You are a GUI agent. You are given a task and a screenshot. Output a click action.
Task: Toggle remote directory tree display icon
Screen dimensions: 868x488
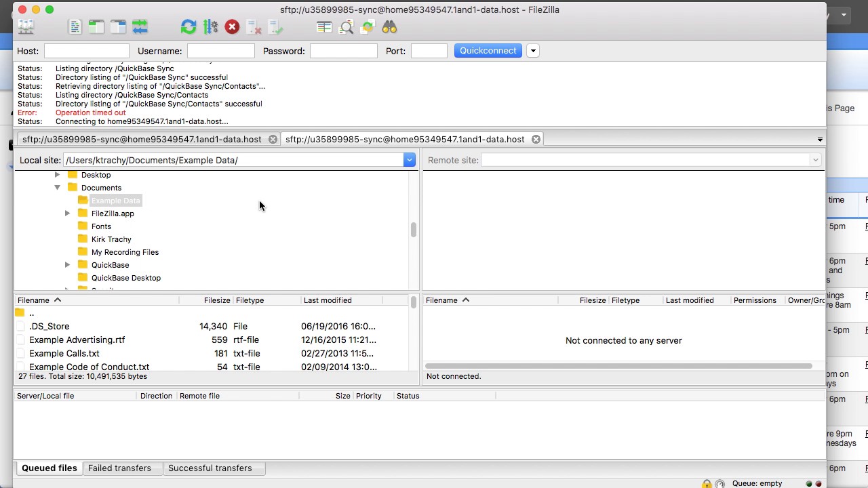118,27
